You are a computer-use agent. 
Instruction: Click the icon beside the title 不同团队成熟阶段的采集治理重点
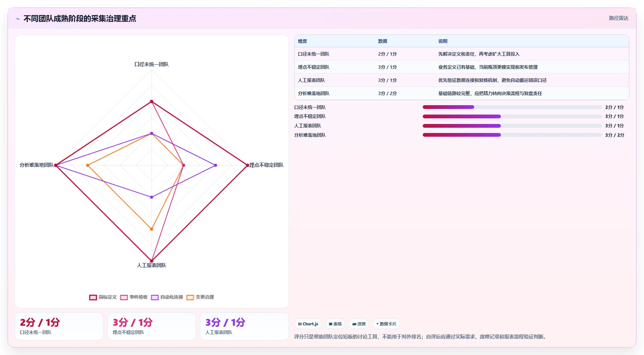pos(18,19)
